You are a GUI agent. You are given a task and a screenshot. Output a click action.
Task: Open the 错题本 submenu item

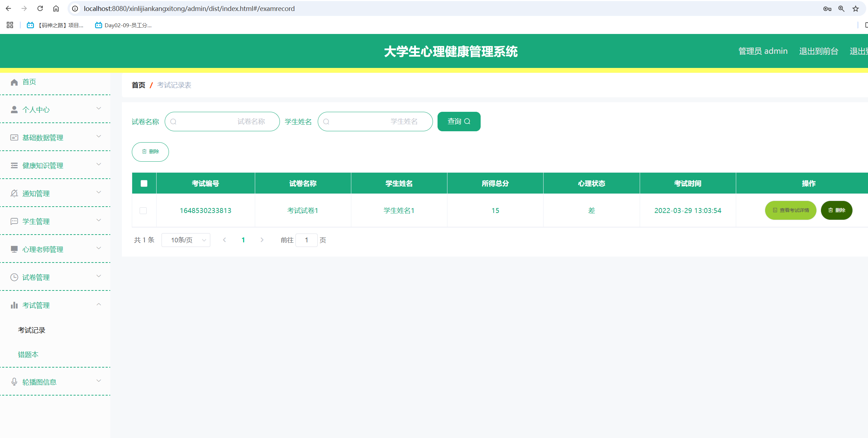(28, 355)
